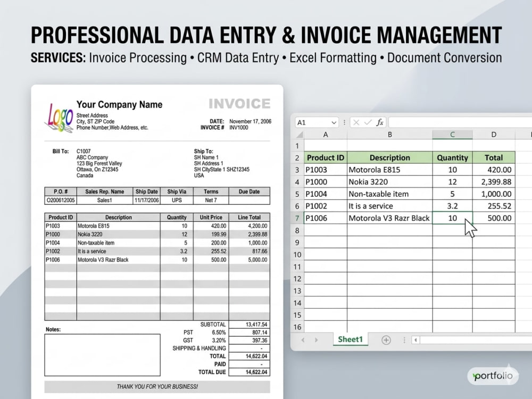The width and height of the screenshot is (532, 399).
Task: Select spreadsheet cell 255.52 in Total column
Action: pos(494,206)
